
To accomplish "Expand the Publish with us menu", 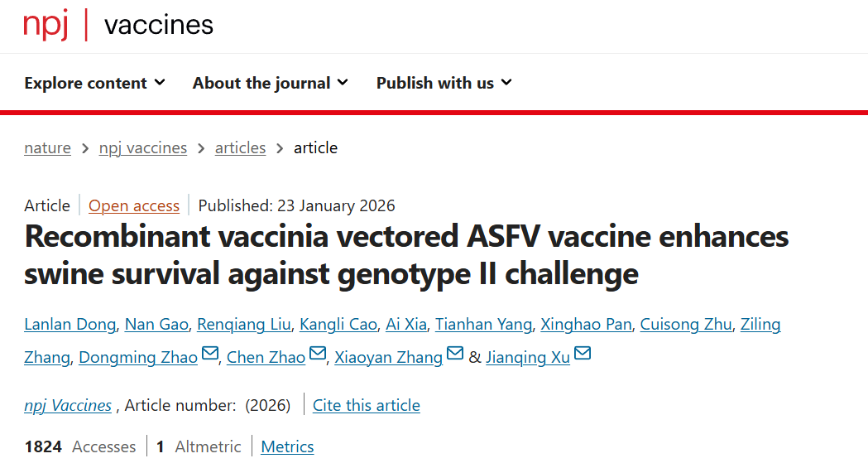I will tap(444, 83).
